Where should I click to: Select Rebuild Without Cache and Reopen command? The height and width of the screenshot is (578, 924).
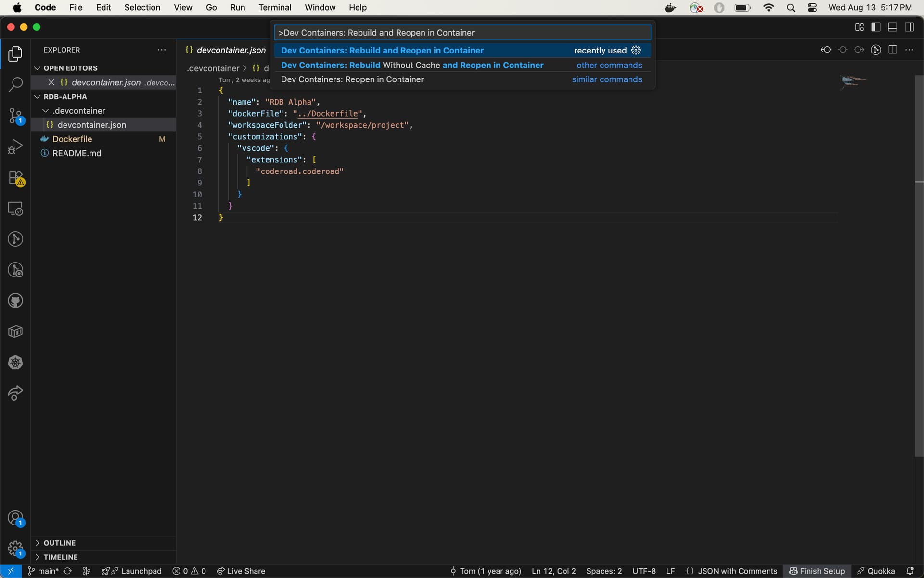pyautogui.click(x=412, y=65)
